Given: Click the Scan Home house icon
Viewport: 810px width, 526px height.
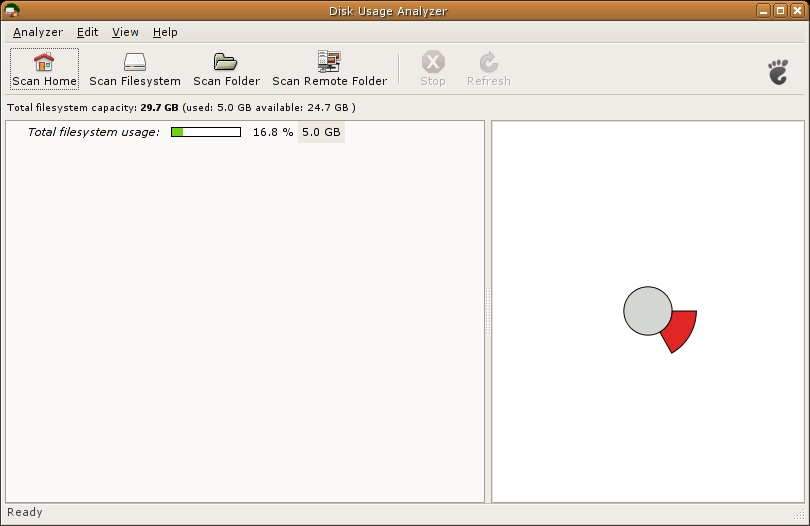Looking at the screenshot, I should [44, 62].
